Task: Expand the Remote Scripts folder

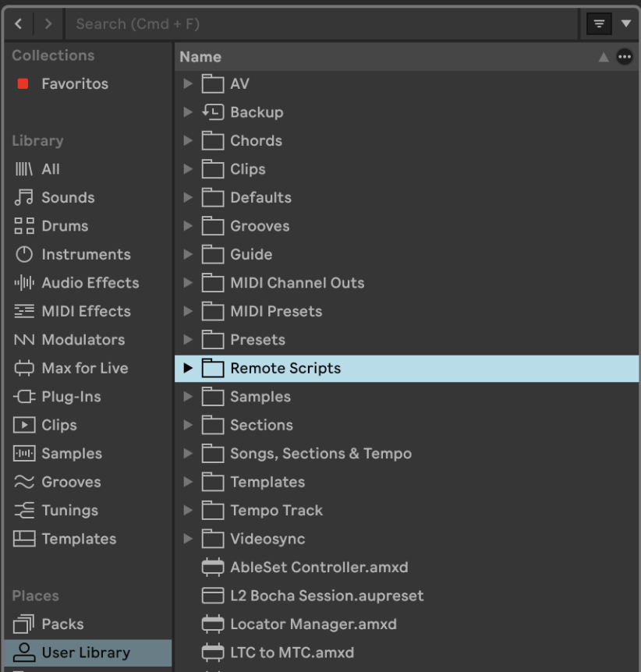Action: (188, 369)
